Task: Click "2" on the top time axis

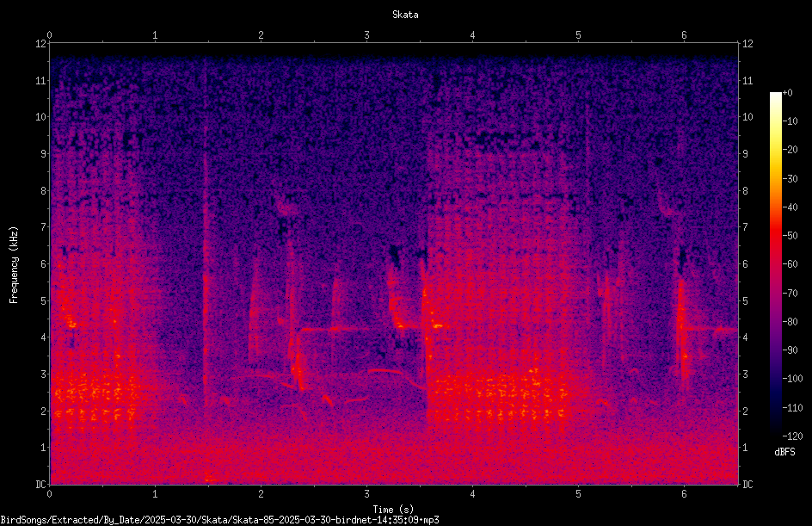Action: 261,35
